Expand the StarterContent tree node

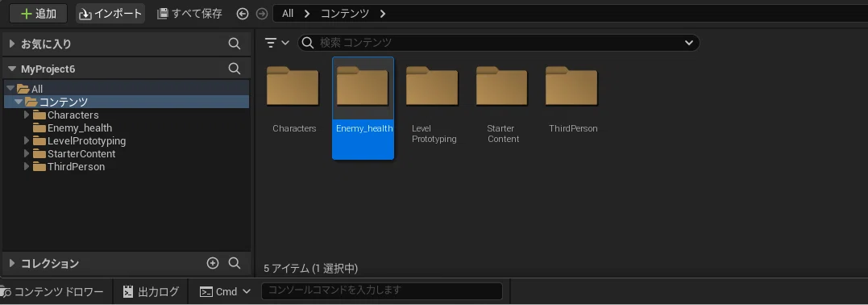click(27, 153)
